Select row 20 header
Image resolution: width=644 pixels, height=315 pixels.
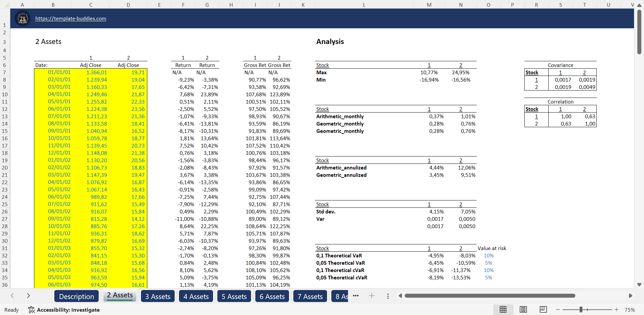(5, 167)
